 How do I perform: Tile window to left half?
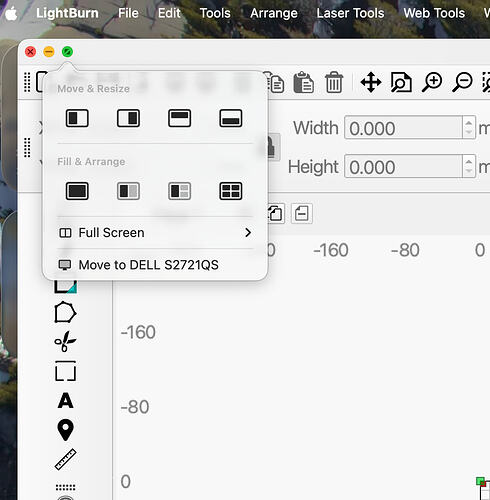click(77, 118)
